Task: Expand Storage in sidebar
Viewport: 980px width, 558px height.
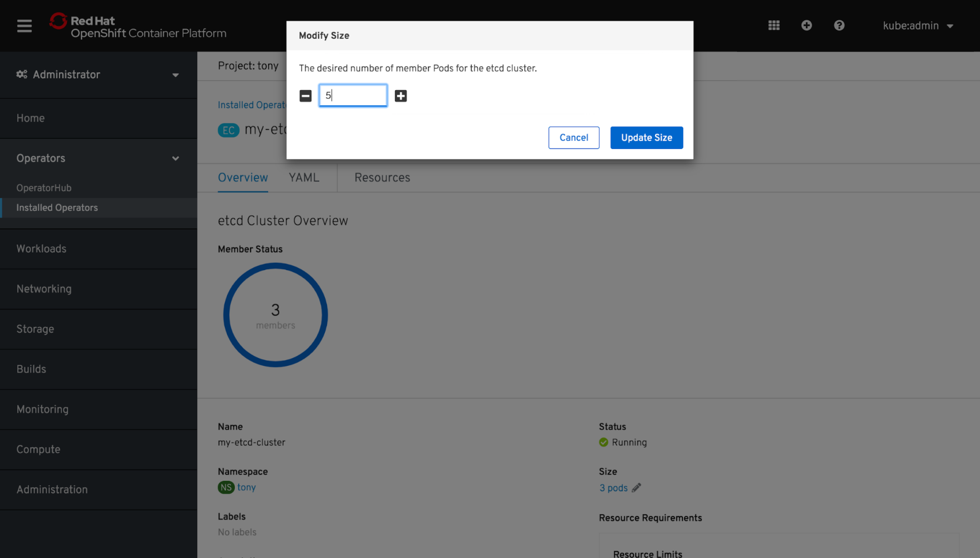Action: click(98, 329)
